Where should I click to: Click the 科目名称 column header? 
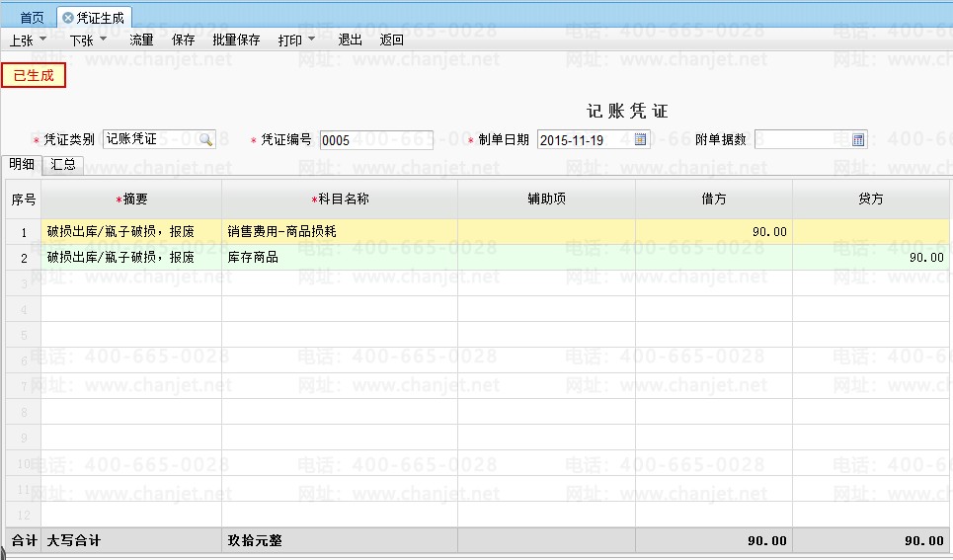click(x=340, y=199)
